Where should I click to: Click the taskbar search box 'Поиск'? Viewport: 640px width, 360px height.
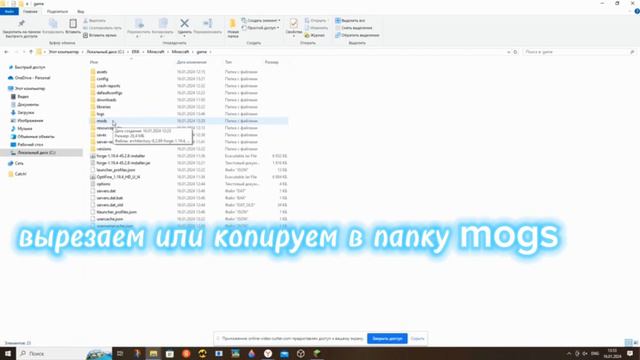pos(64,353)
